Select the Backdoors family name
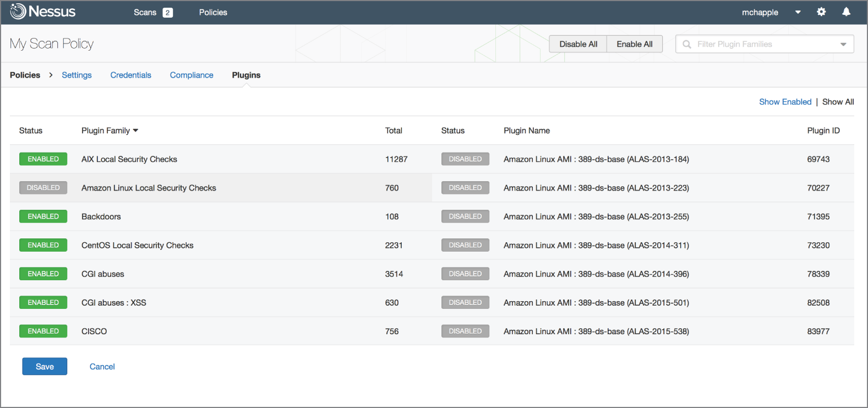Viewport: 868px width, 408px height. 101,216
